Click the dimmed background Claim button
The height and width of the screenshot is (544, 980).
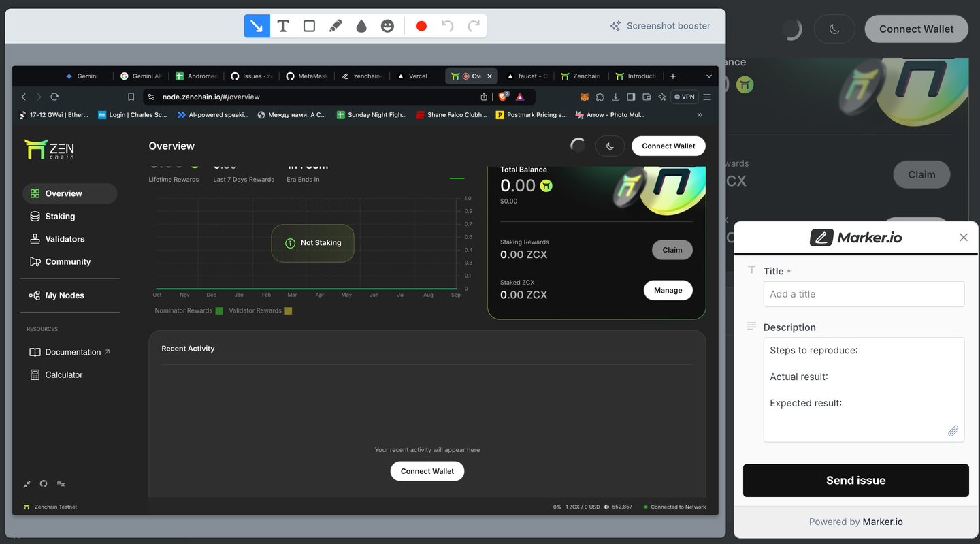pos(921,174)
